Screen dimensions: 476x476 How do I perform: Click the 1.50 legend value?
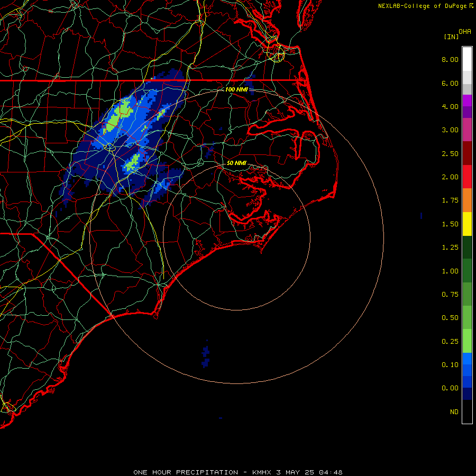pos(450,224)
